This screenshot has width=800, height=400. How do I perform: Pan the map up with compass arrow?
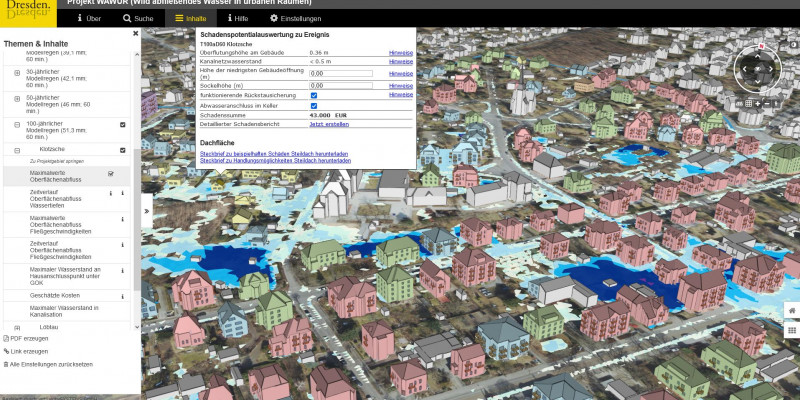[758, 58]
